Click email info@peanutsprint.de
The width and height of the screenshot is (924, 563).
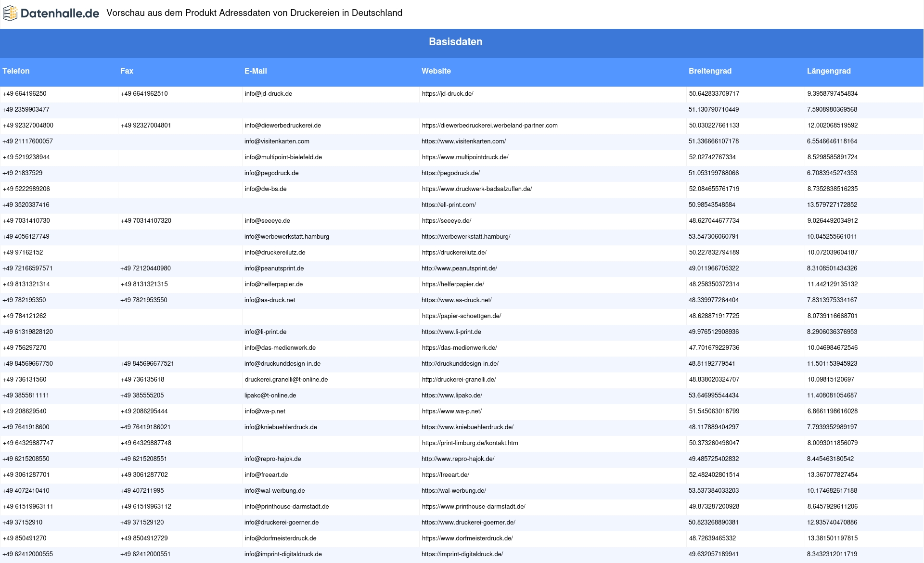274,269
